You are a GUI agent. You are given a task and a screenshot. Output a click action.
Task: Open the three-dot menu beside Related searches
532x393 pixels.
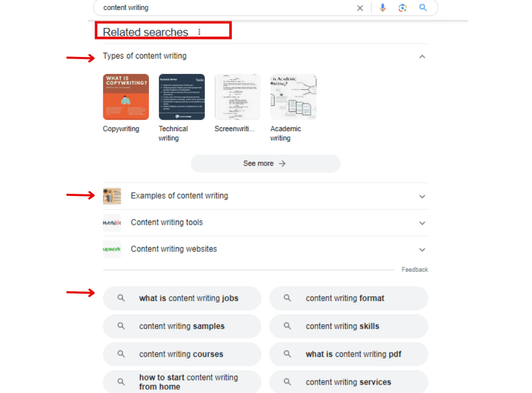199,32
